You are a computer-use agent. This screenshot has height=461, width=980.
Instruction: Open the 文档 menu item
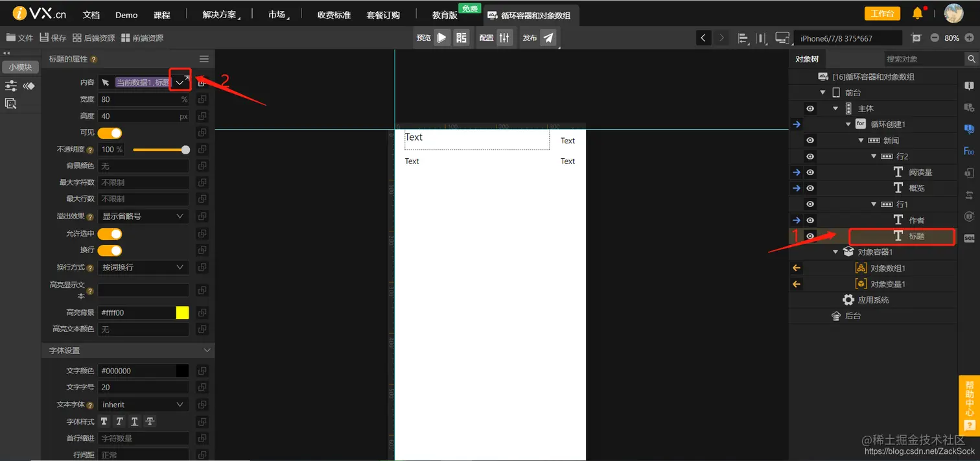[91, 15]
